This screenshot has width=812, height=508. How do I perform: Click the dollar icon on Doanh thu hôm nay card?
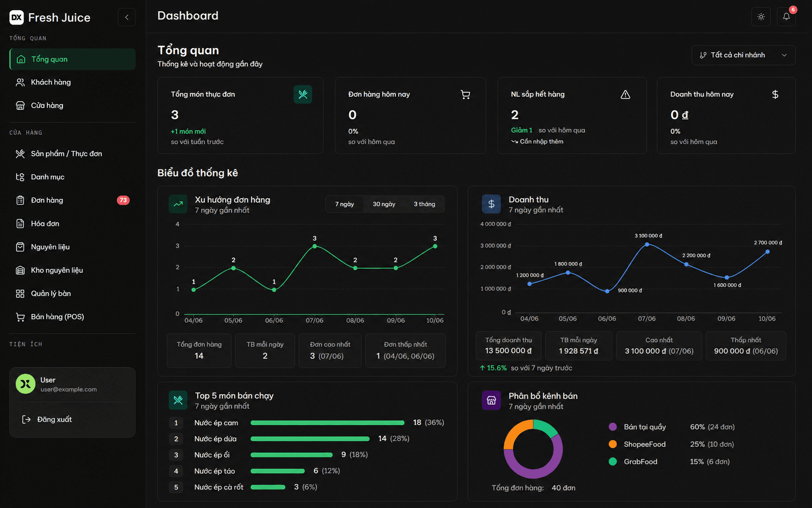[x=775, y=94]
